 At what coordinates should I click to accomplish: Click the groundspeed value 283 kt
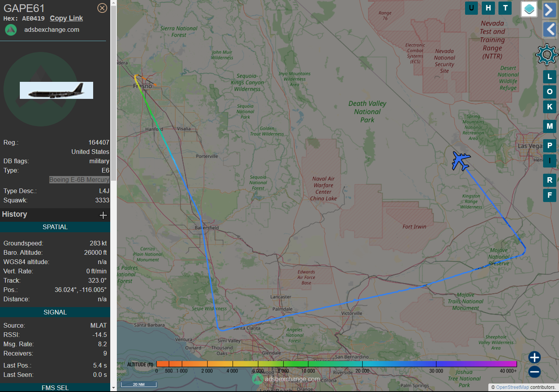pyautogui.click(x=98, y=243)
